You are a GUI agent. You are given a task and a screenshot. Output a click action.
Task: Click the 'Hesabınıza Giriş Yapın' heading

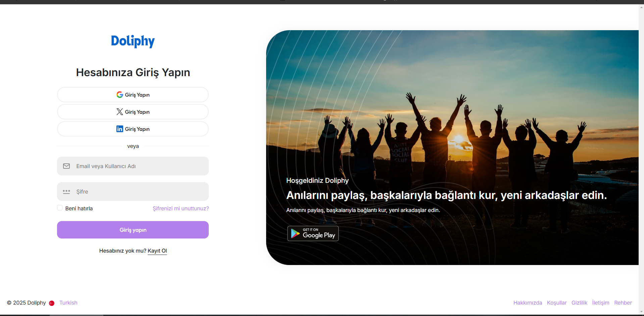click(x=133, y=72)
